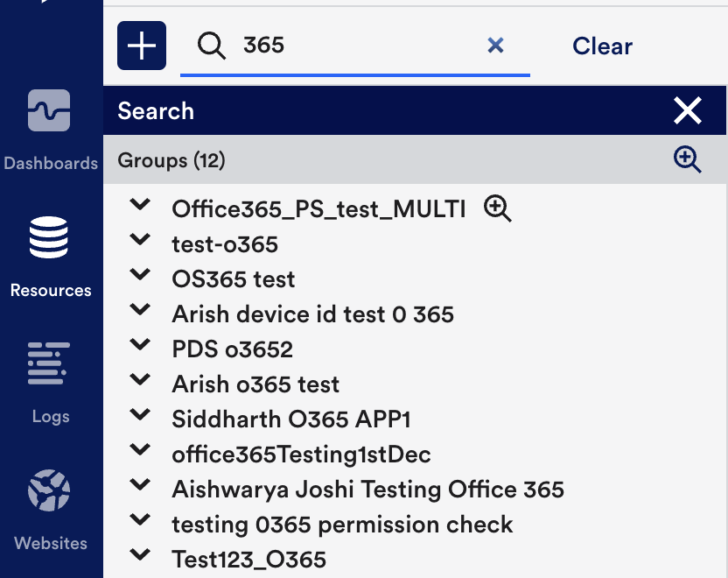Expand Aishwarya Joshi Testing Office 365
The width and height of the screenshot is (728, 578).
pos(140,484)
